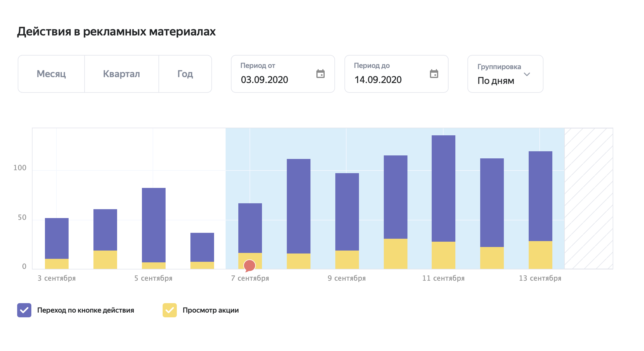
Task: Click the 03.09.2020 start date field
Action: (x=264, y=80)
